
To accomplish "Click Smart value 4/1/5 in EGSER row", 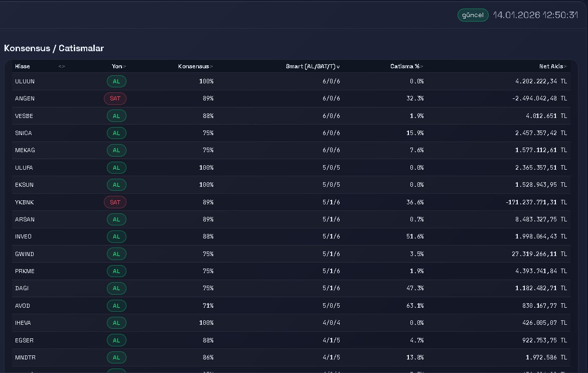I will pyautogui.click(x=331, y=340).
